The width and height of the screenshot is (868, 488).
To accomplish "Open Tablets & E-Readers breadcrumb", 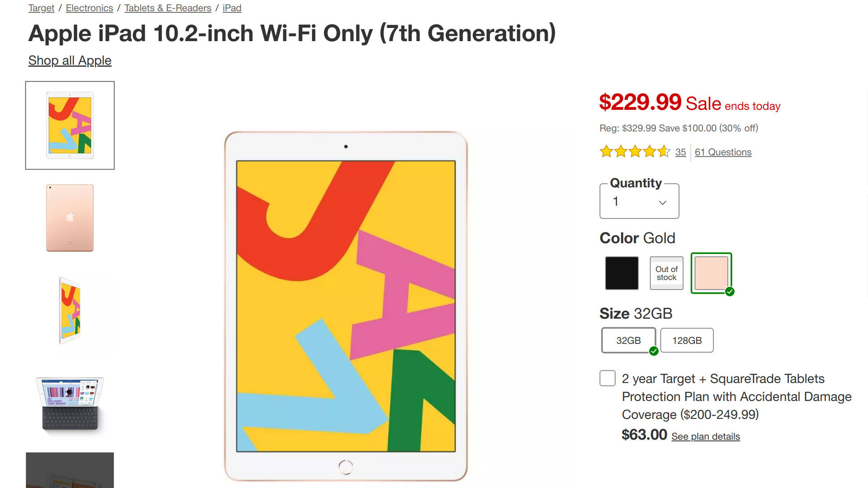I will [x=168, y=8].
